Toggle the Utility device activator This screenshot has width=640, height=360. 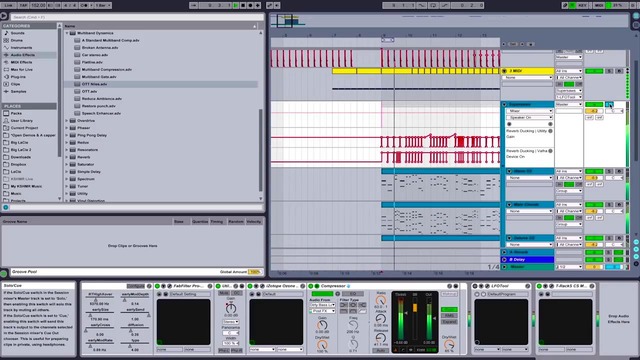point(218,286)
